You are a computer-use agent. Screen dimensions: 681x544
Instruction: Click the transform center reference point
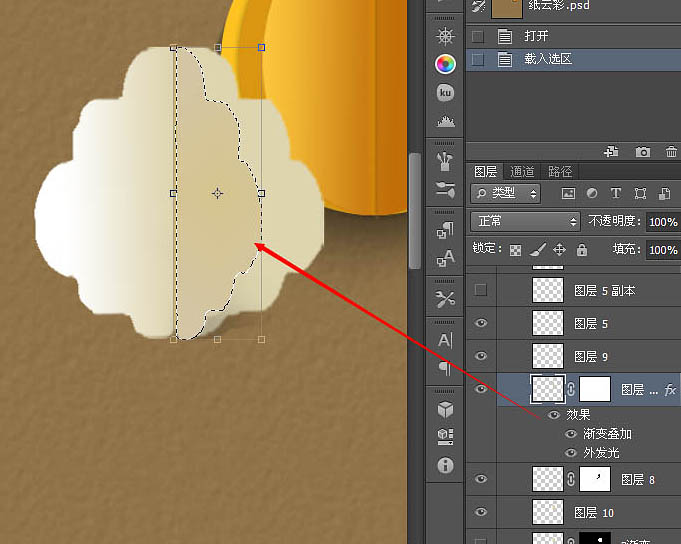coord(218,193)
